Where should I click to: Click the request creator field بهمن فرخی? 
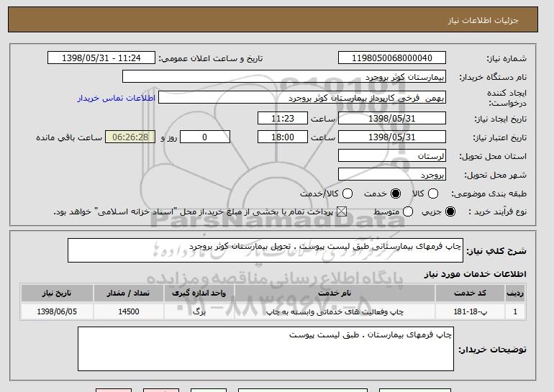click(302, 98)
